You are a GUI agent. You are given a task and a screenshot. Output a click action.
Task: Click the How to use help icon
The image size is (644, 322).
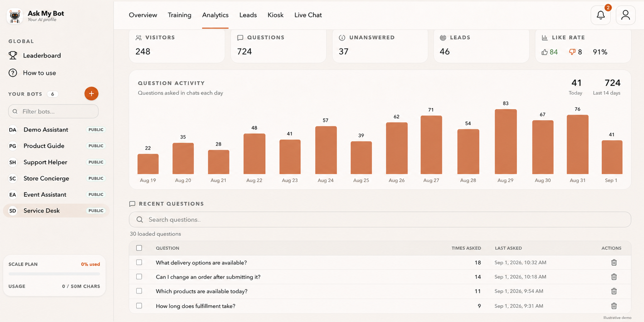pos(13,73)
